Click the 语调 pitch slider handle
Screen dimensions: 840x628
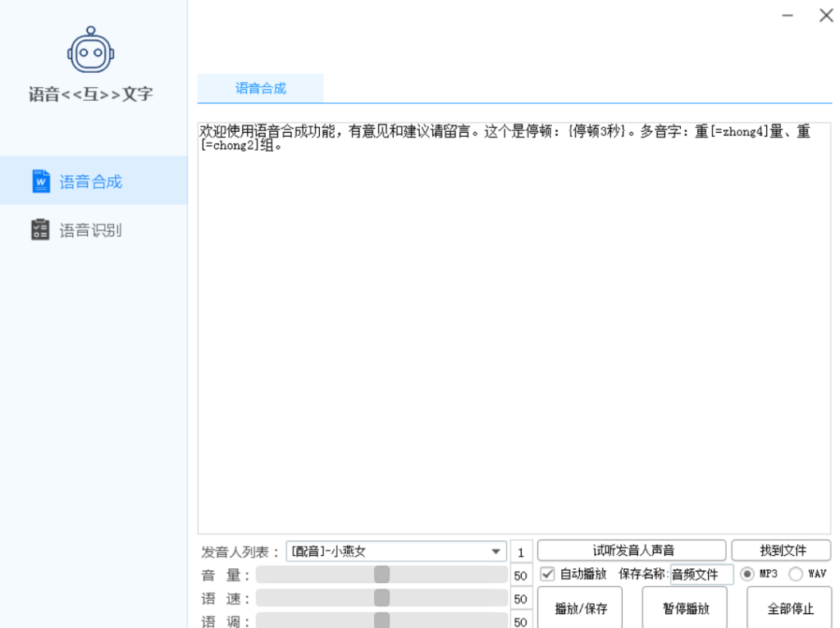382,621
